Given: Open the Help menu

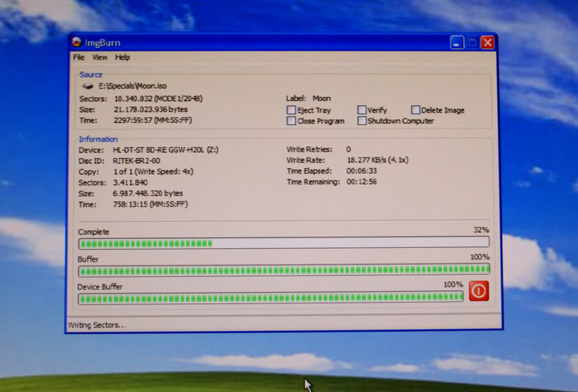Looking at the screenshot, I should tap(122, 58).
